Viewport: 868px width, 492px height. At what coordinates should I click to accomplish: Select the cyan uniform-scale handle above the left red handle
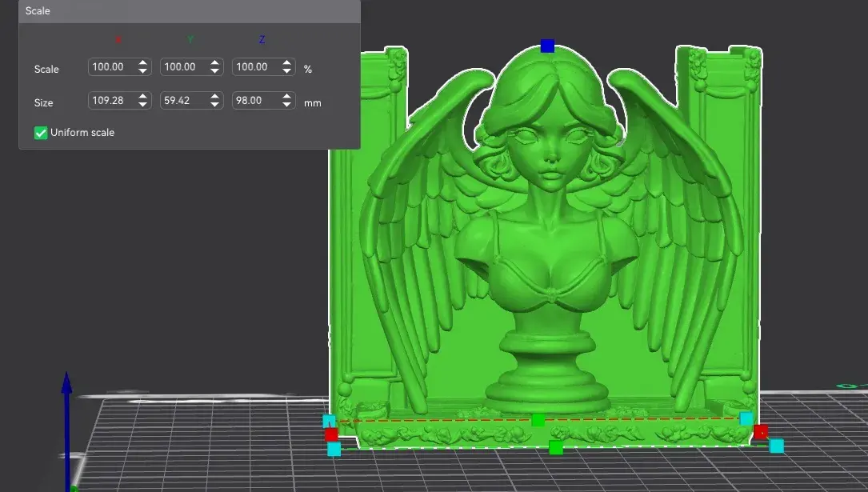(329, 421)
